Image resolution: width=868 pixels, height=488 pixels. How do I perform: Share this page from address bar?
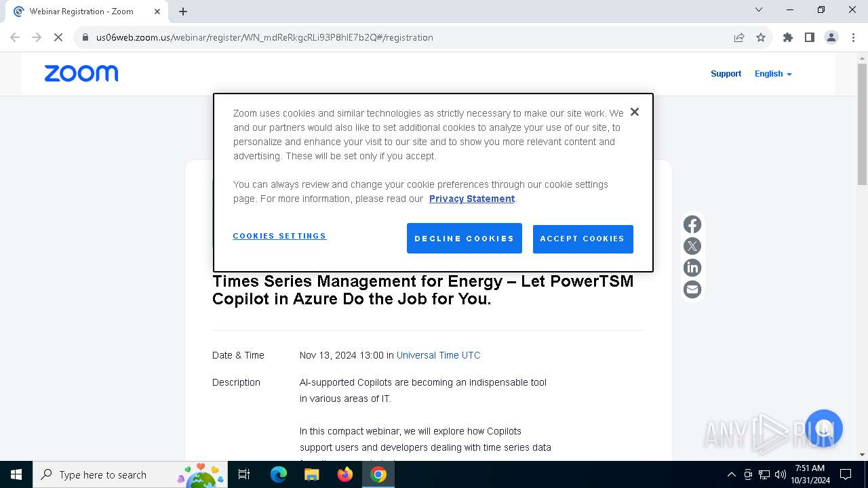739,37
